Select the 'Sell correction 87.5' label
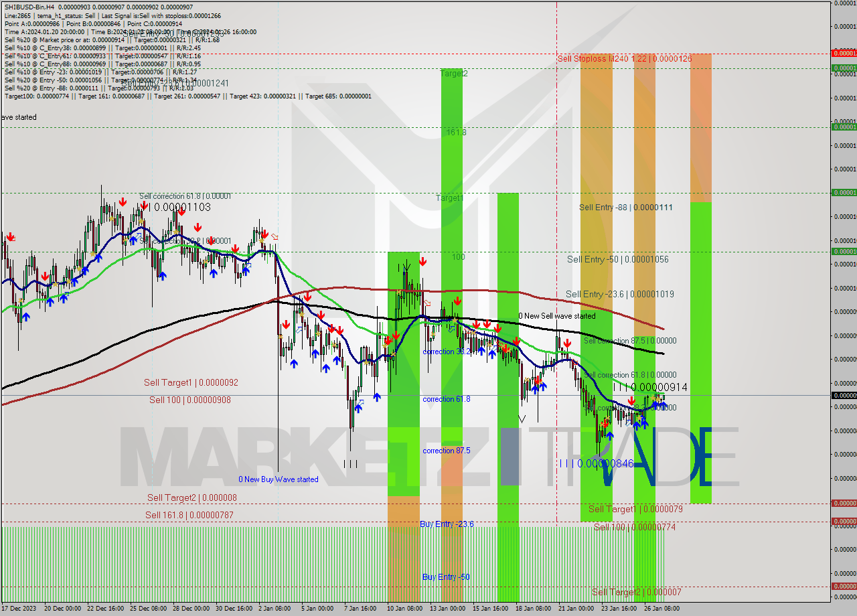The image size is (857, 616). [x=630, y=341]
